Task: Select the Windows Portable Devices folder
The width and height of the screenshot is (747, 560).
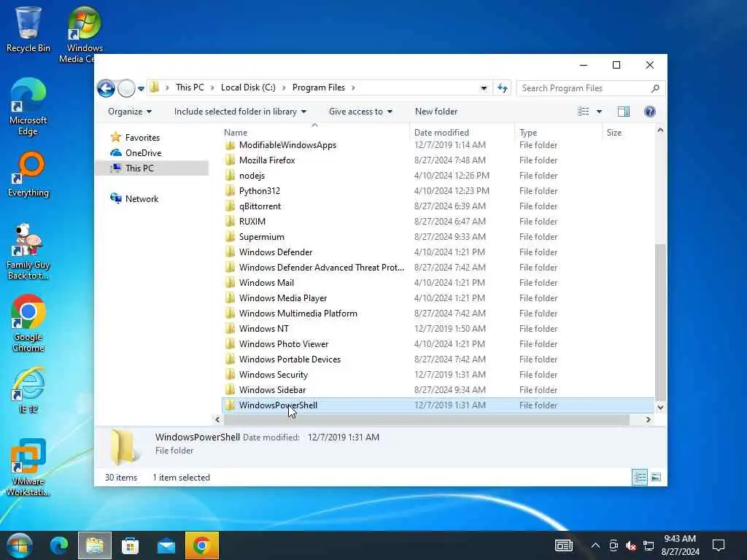Action: [x=290, y=359]
